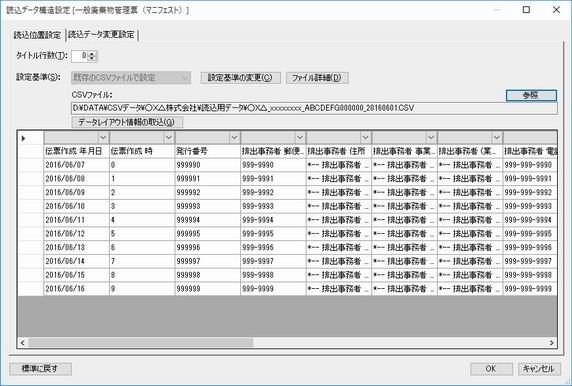Click データレイアウト情報の取込(G) button
The height and width of the screenshot is (386, 572).
coord(127,122)
